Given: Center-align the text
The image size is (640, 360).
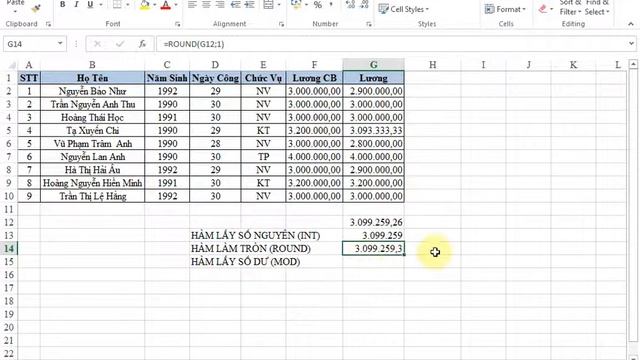Looking at the screenshot, I should tap(206, 5).
